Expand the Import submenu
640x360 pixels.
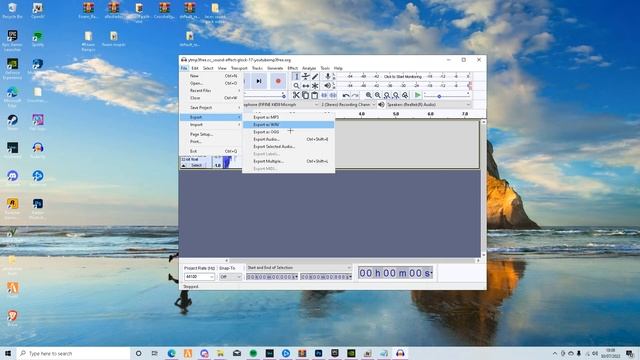[x=211, y=125]
